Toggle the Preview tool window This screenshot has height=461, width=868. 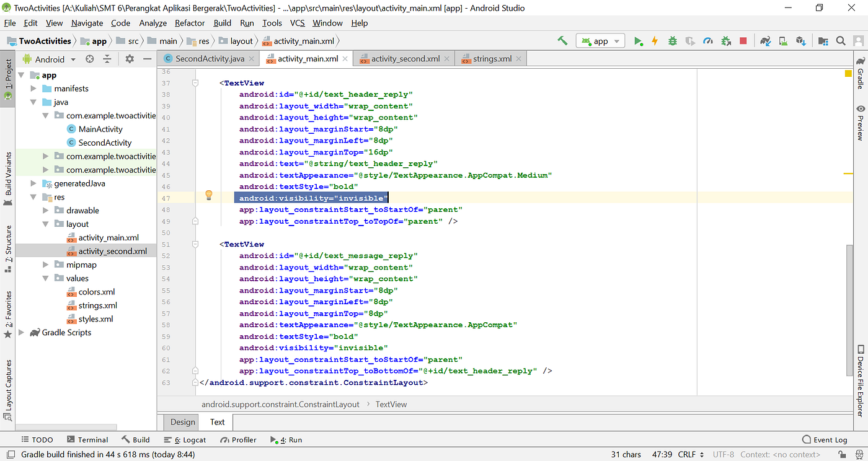pos(861,123)
